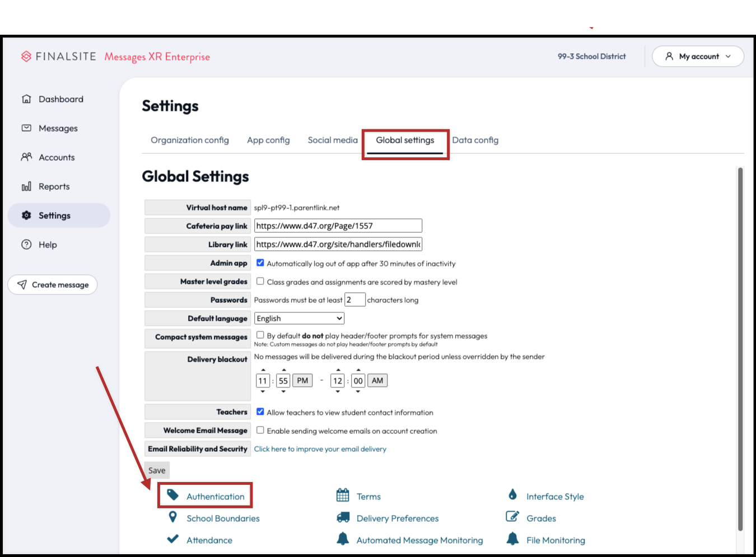The height and width of the screenshot is (557, 756).
Task: Switch to the Organization config tab
Action: (x=189, y=140)
